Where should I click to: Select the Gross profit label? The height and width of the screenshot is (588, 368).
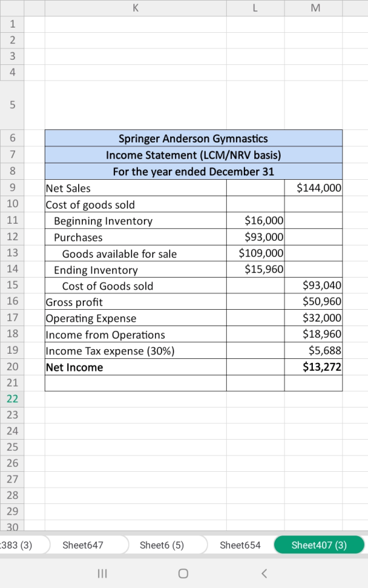click(135, 301)
